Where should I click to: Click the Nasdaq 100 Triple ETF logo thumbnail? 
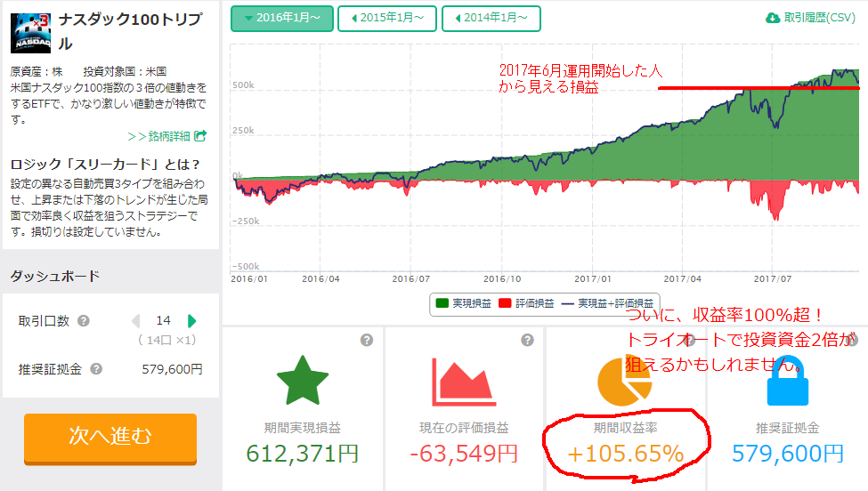30,34
